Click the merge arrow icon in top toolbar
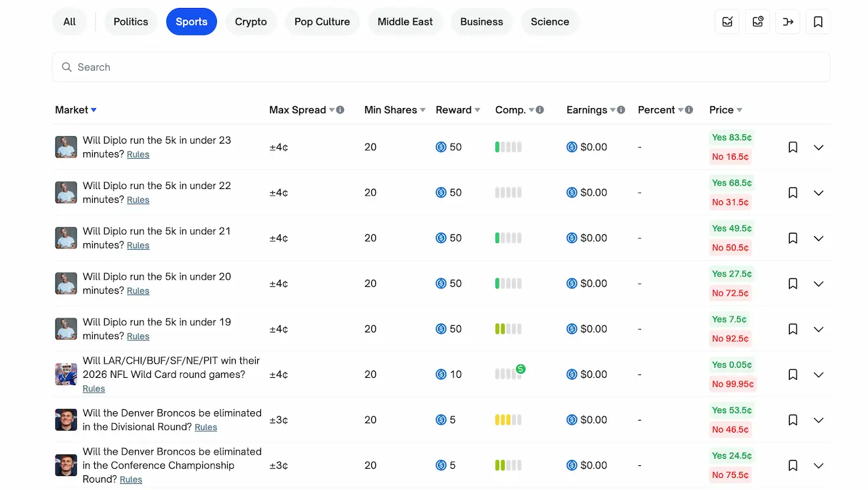The height and width of the screenshot is (490, 868). click(788, 22)
